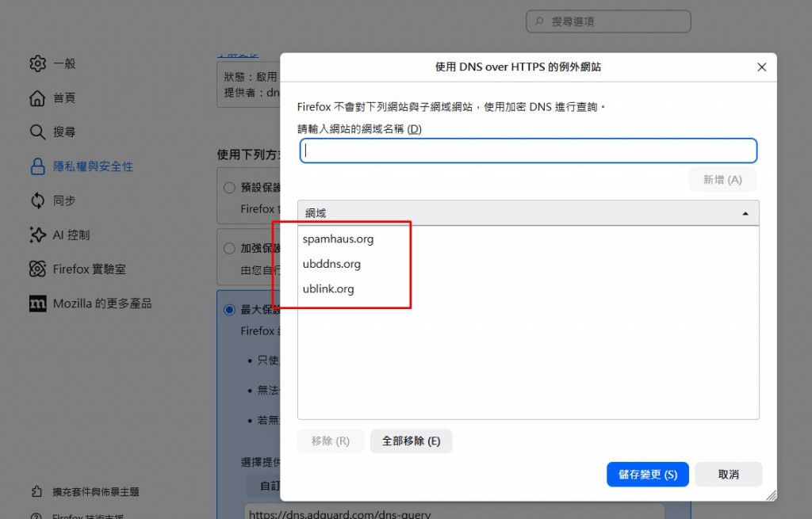This screenshot has height=519, width=812.
Task: Click the 全部移除 (E) button
Action: pyautogui.click(x=412, y=441)
